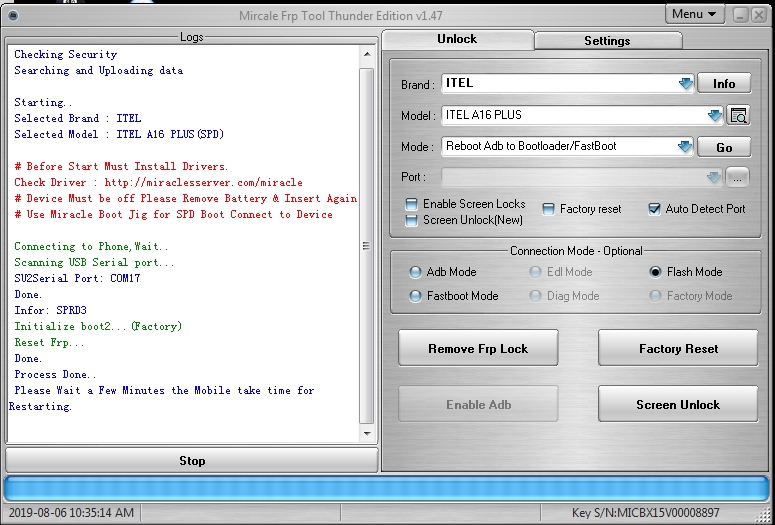This screenshot has height=525, width=775.
Task: Check the Factory reset checkbox
Action: tap(548, 209)
